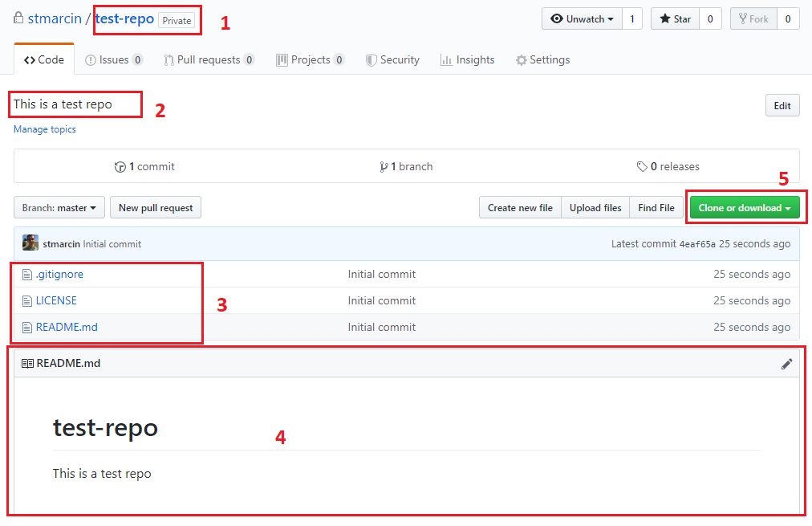Click the Initial commit message for .gitignore
Viewport: 812px width, 526px height.
pos(382,274)
